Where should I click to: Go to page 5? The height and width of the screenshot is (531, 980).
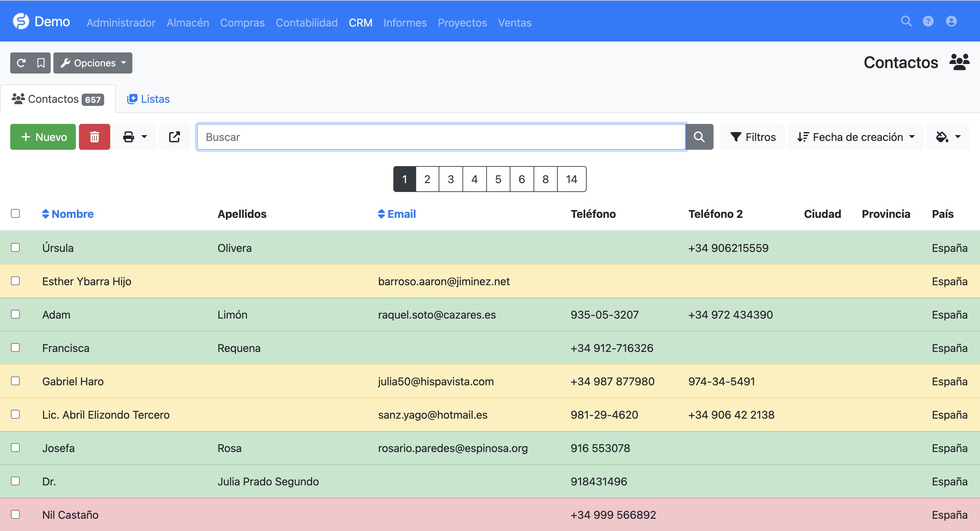point(498,179)
